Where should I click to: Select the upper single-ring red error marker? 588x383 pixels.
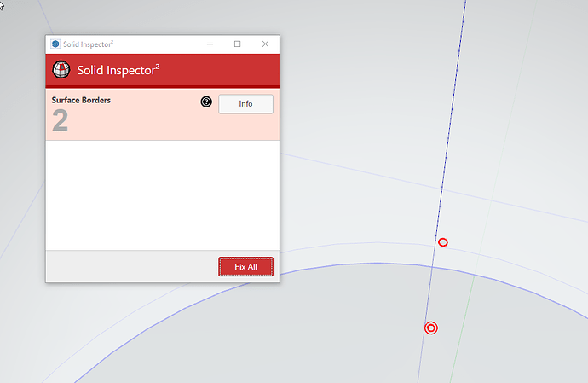(x=443, y=242)
